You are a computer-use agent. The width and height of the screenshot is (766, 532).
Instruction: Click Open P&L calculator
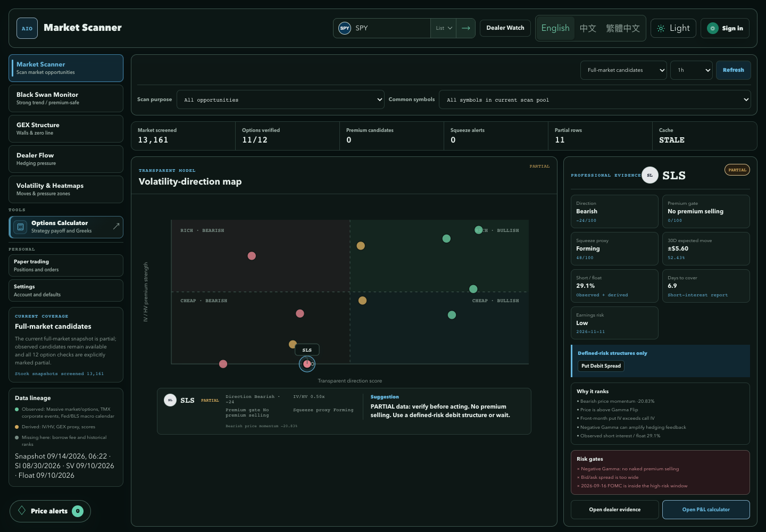[706, 510]
